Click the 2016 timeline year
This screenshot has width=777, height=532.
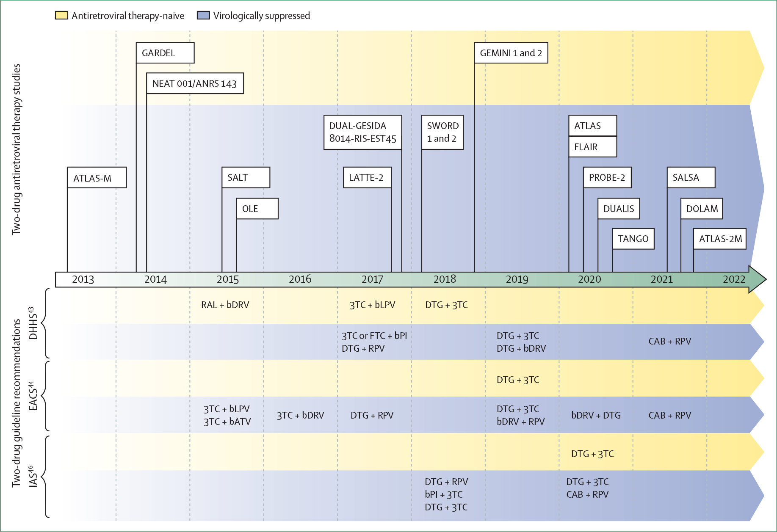click(x=300, y=279)
